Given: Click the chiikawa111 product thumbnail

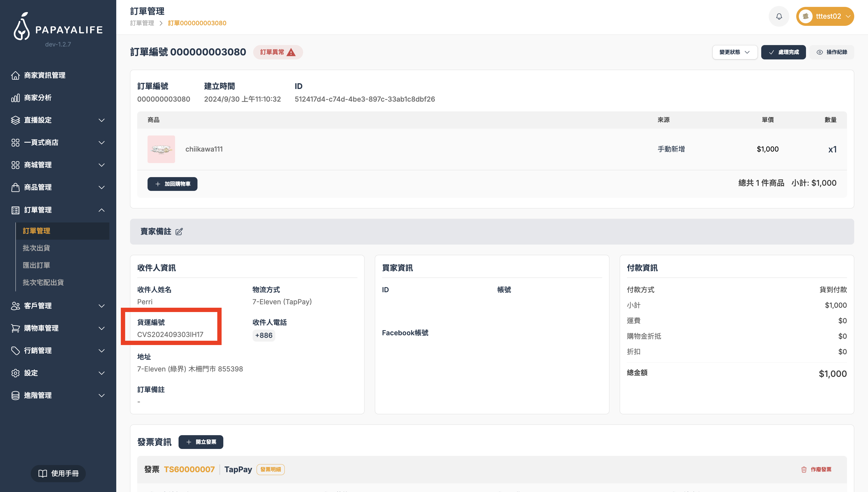Looking at the screenshot, I should coord(161,149).
